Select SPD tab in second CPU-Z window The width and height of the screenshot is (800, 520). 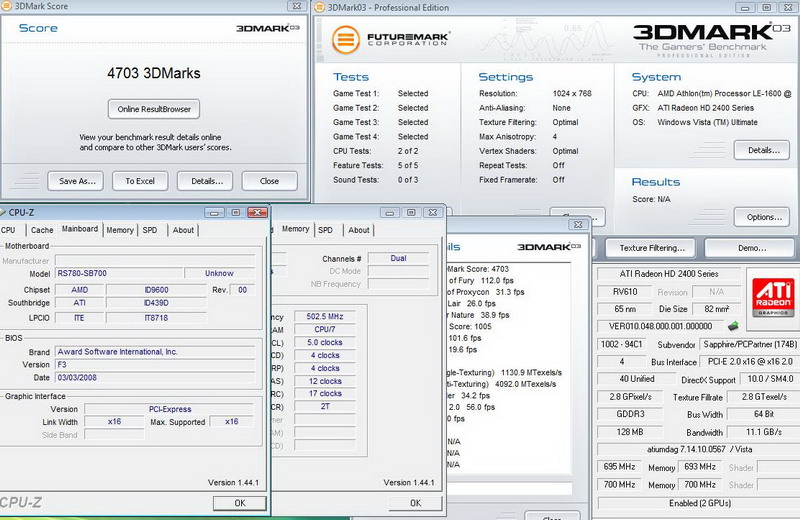click(326, 230)
